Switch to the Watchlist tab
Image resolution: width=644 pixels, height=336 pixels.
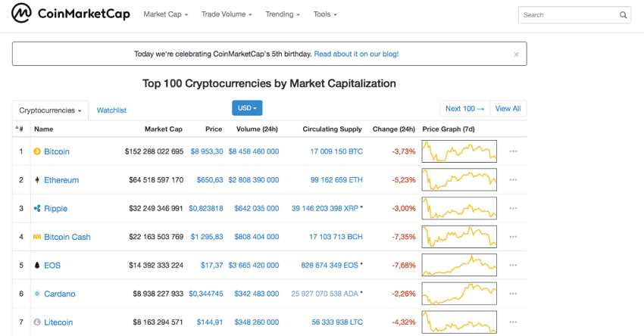coord(111,110)
